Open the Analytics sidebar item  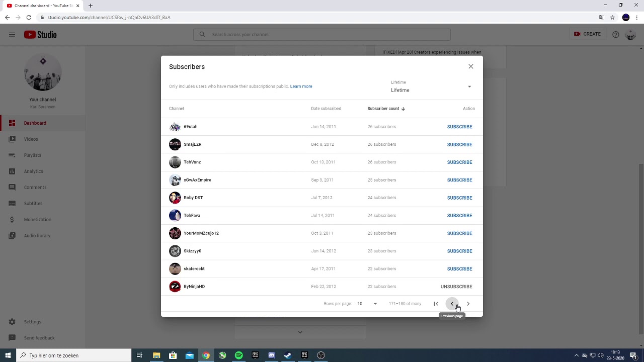pos(43,171)
